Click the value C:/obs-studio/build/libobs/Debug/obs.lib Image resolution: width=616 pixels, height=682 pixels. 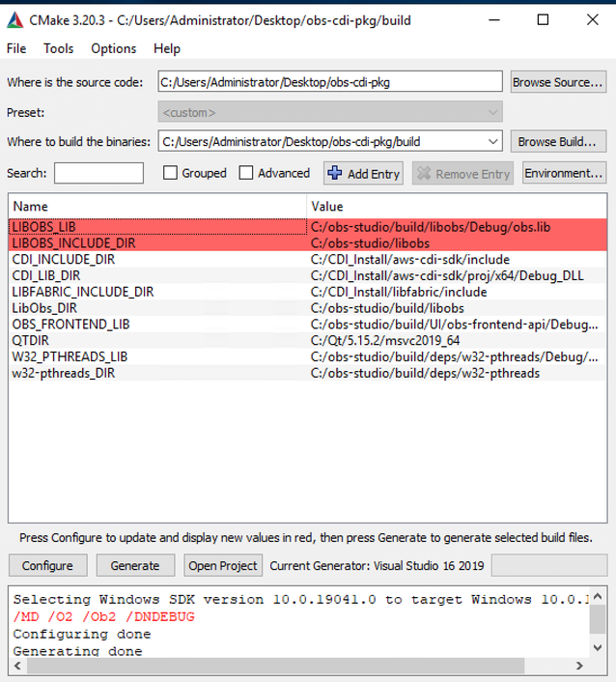point(431,227)
